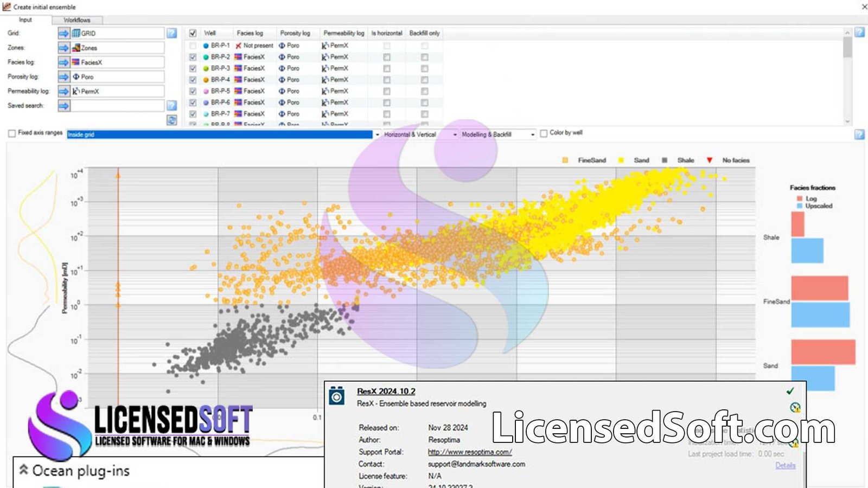Image resolution: width=868 pixels, height=488 pixels.
Task: Enable the Color by well checkbox
Action: pos(543,133)
